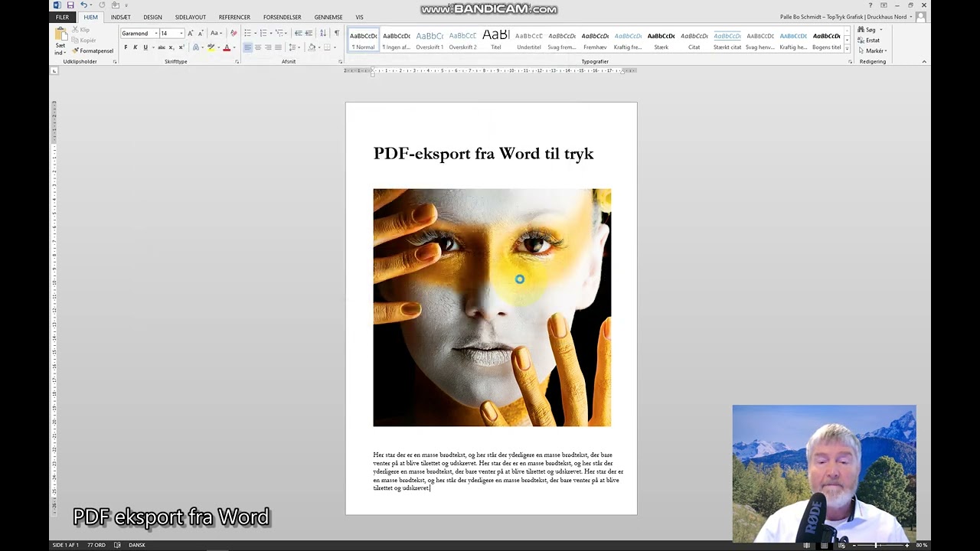The height and width of the screenshot is (551, 980).
Task: Clear all formatting with the eraser icon
Action: [234, 34]
